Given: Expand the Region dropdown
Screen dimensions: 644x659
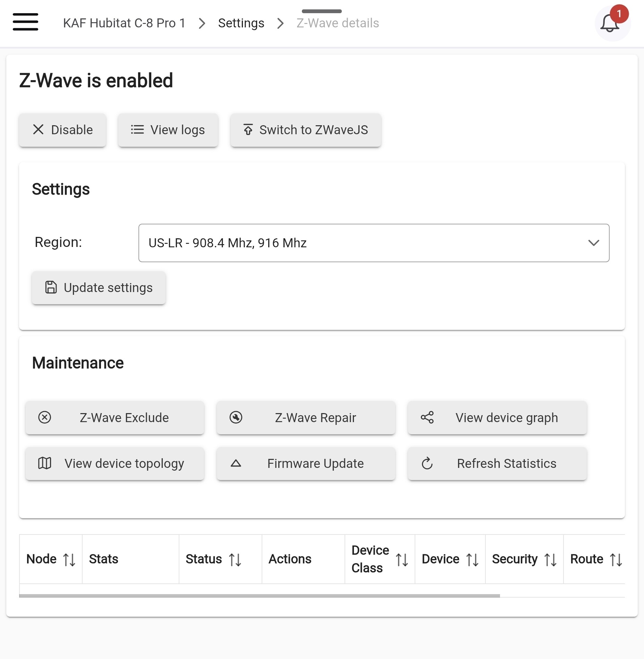Looking at the screenshot, I should tap(374, 243).
